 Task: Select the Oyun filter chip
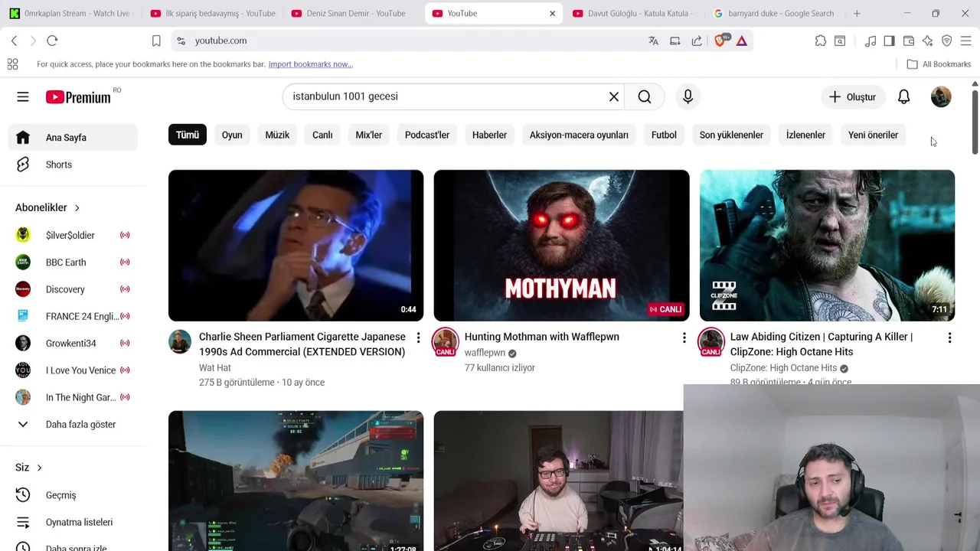point(232,135)
